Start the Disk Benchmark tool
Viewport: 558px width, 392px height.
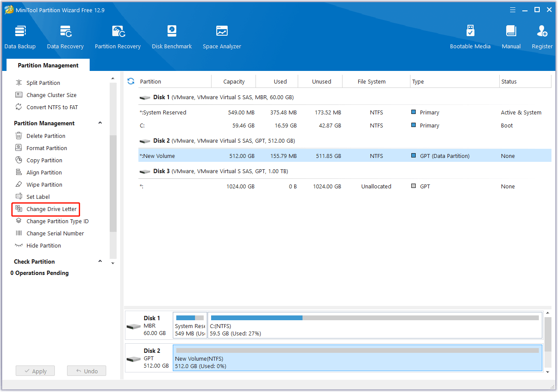(x=172, y=37)
